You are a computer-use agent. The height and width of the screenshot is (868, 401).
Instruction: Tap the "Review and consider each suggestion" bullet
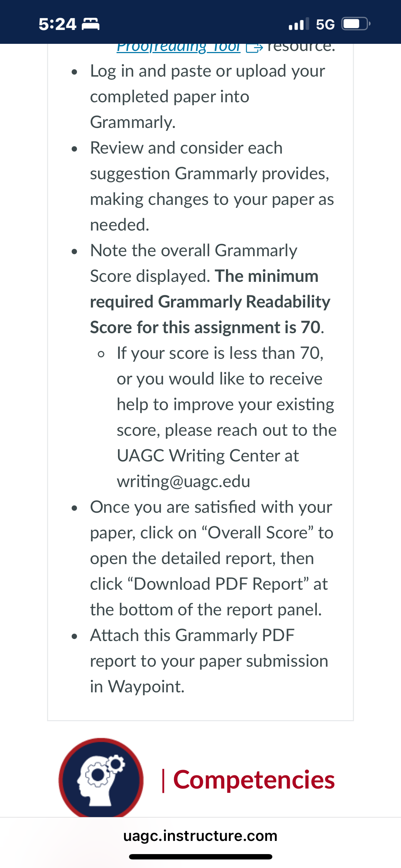(212, 186)
